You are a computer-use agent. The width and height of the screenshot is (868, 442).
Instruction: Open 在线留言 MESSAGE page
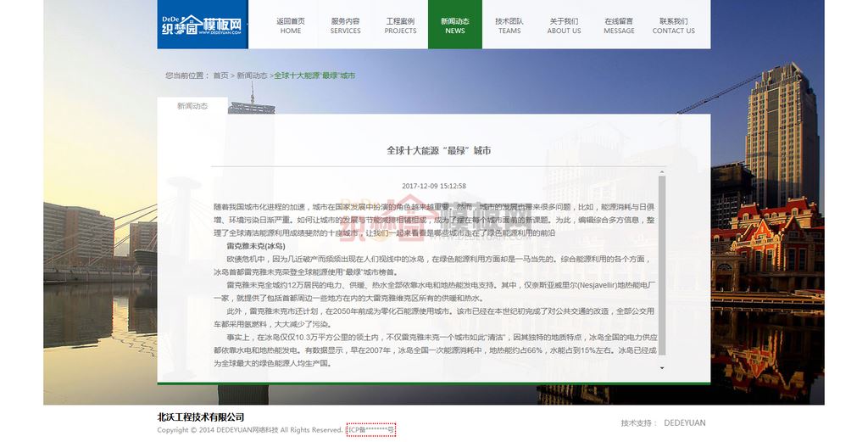click(x=619, y=25)
